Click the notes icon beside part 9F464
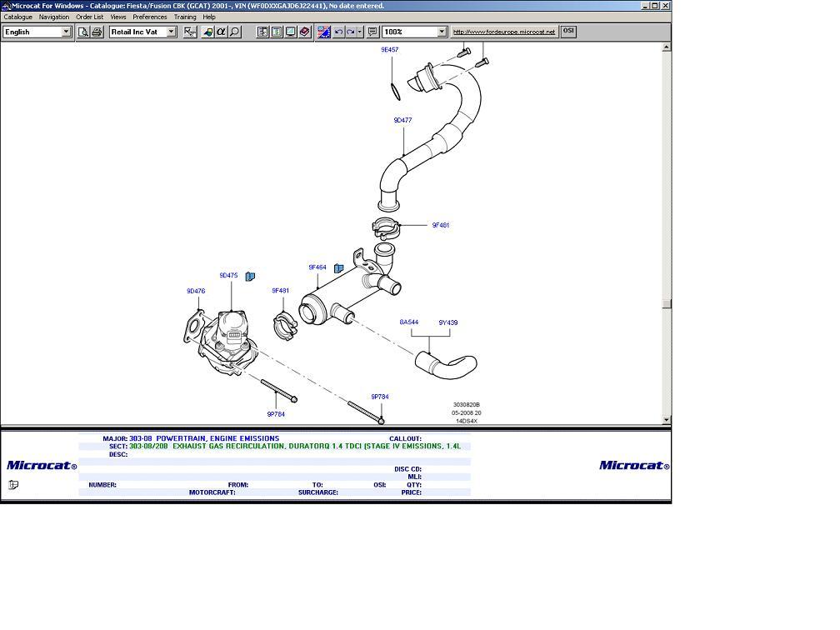 coord(339,268)
